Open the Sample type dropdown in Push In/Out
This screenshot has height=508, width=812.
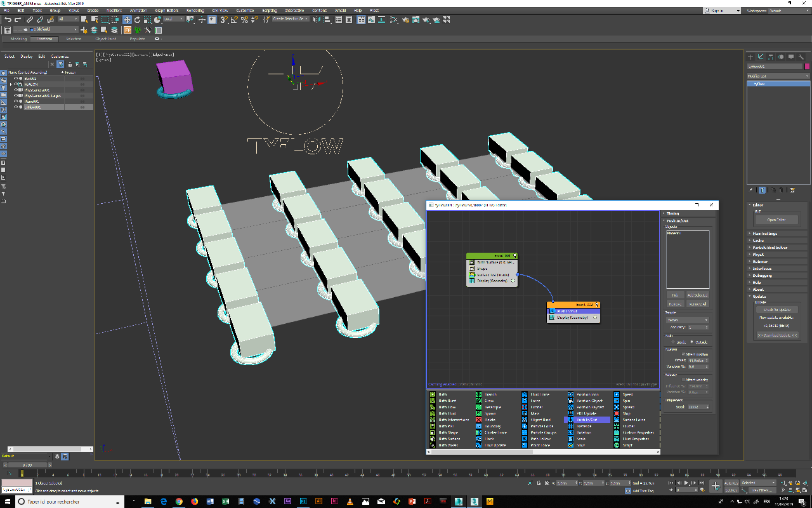click(x=687, y=320)
